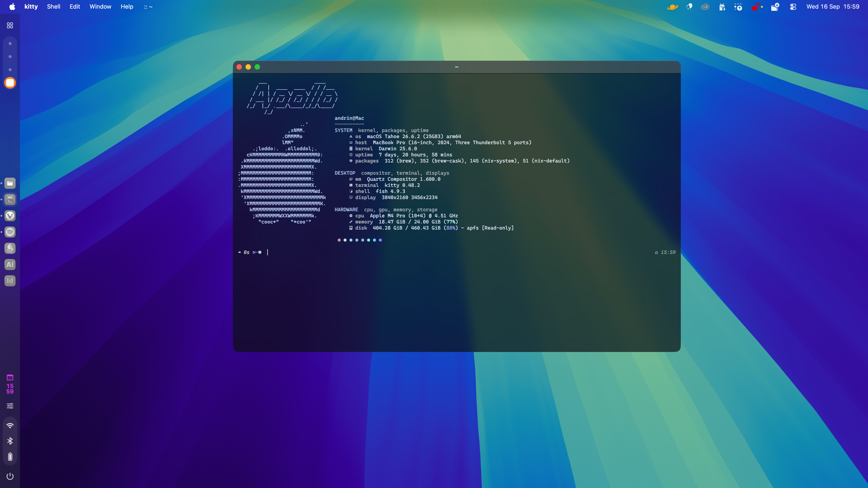
Task: Click the orange Saturn planet menu bar icon
Action: [x=672, y=7]
